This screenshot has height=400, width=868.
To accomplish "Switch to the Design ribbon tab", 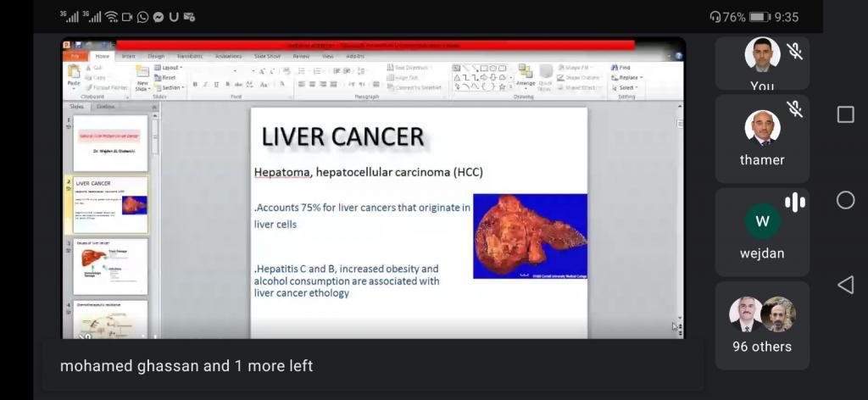I will click(156, 56).
